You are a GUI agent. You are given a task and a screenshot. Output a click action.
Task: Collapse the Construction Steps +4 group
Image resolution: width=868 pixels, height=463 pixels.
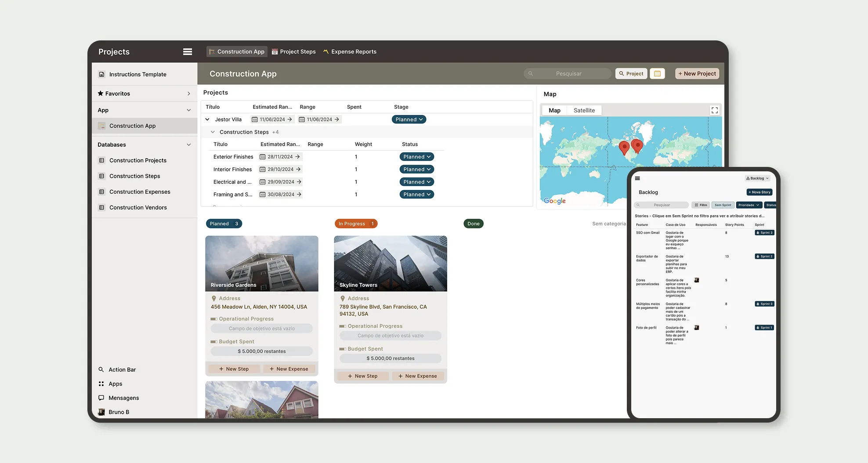(x=213, y=132)
